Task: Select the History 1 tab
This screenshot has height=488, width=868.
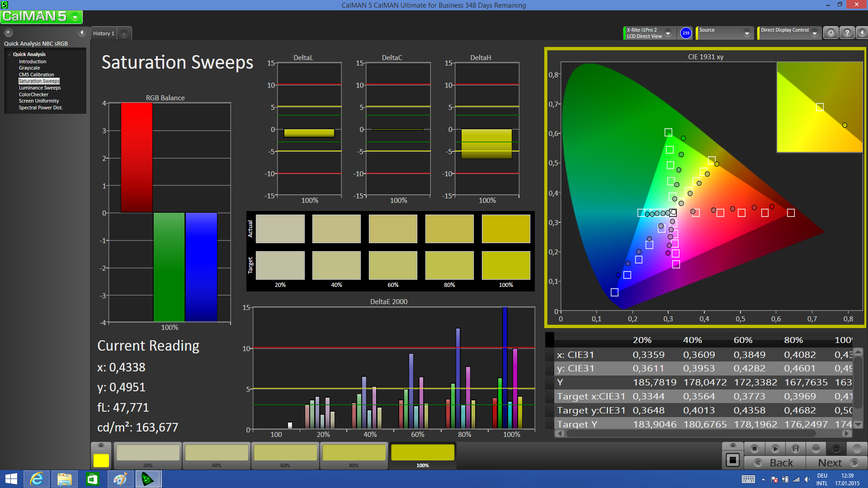Action: click(x=104, y=33)
